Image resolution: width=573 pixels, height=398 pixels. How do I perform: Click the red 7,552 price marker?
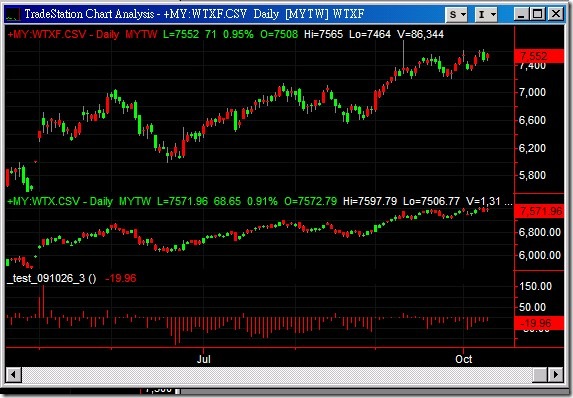click(539, 56)
